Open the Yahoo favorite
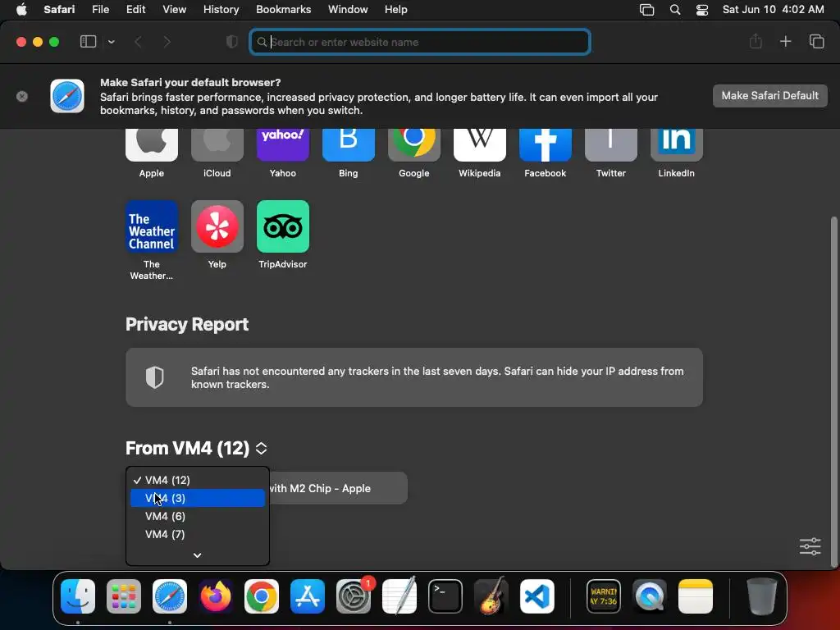The image size is (840, 630). click(283, 153)
